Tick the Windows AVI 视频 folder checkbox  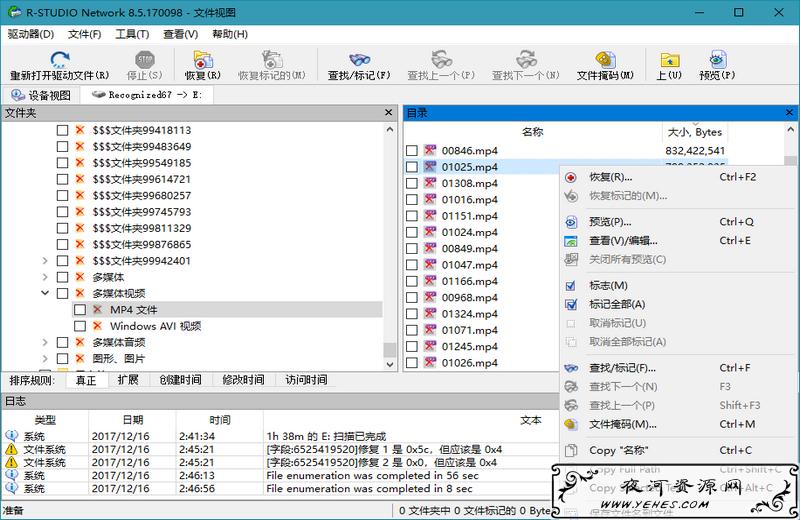(80, 326)
